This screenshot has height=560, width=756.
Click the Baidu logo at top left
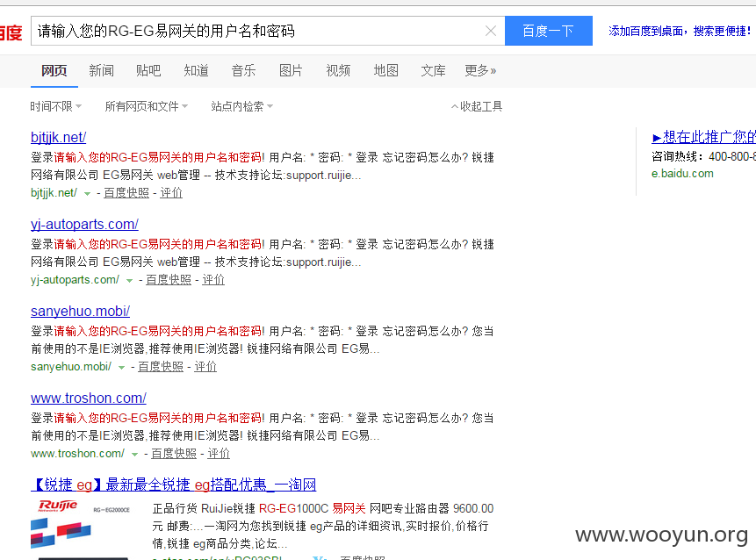pyautogui.click(x=11, y=32)
